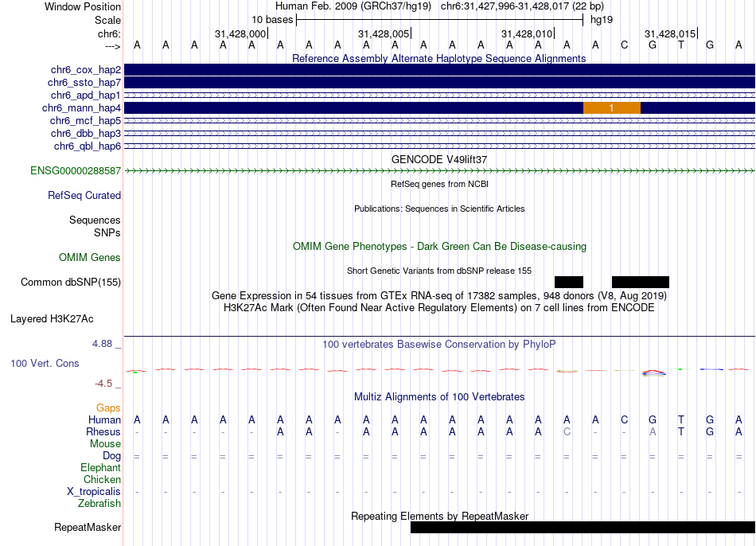This screenshot has height=546, width=756.
Task: Open the ENSG00000288587 gene label
Action: [76, 171]
